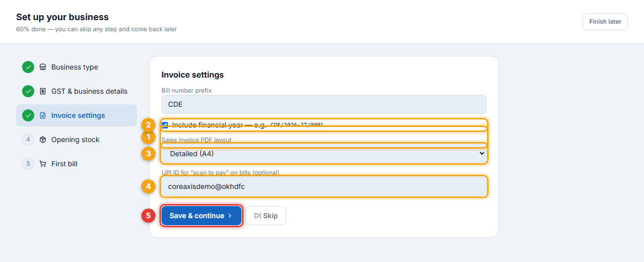Screen dimensions: 644x262
Task: Click the storefront icon for Business type
Action: (x=43, y=67)
